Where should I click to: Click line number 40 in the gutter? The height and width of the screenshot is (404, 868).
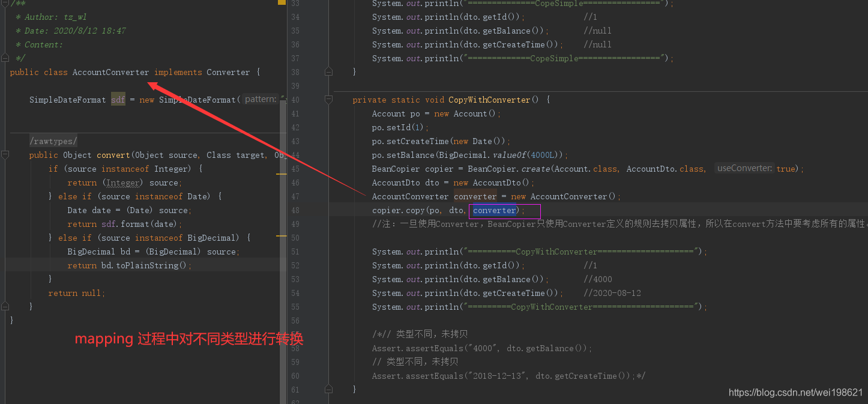(x=295, y=100)
